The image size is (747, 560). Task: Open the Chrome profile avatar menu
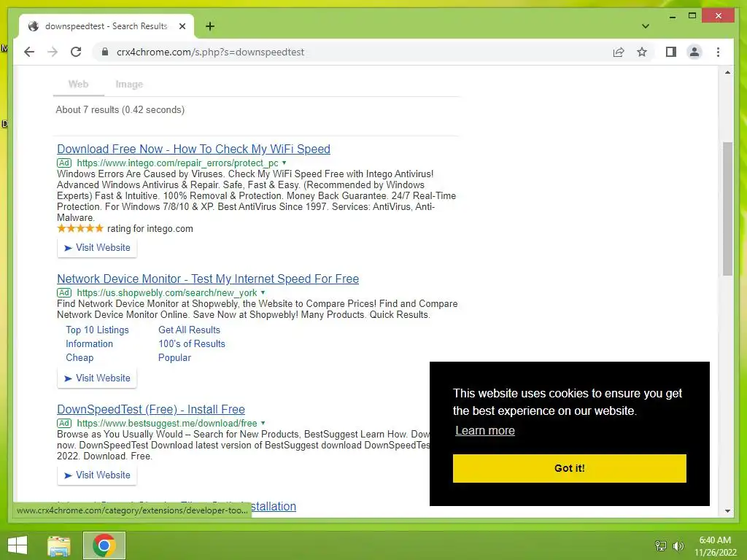pos(694,52)
